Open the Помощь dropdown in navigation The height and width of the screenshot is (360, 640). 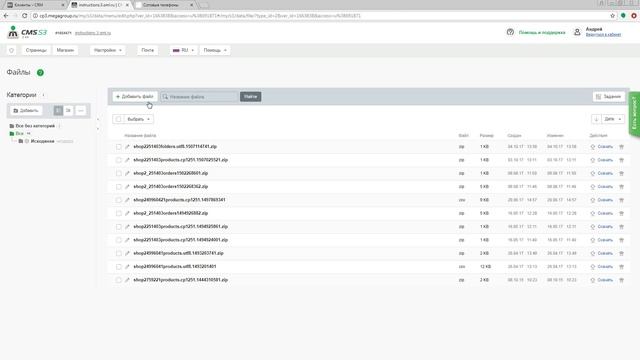tap(215, 50)
